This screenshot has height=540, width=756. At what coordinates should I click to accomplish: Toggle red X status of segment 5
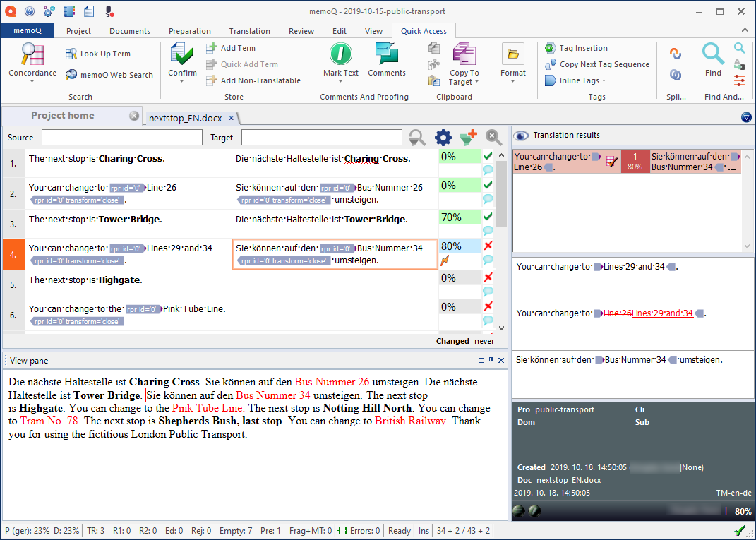pos(488,277)
